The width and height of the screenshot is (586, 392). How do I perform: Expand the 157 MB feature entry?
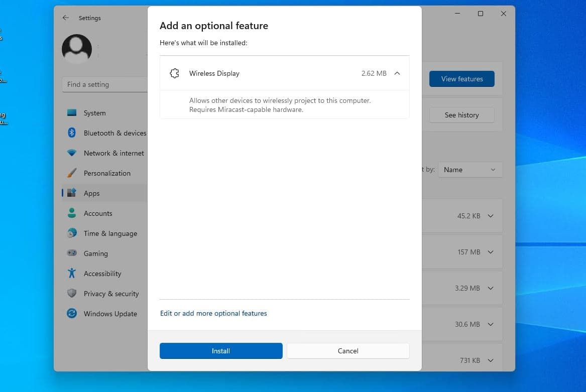[491, 252]
